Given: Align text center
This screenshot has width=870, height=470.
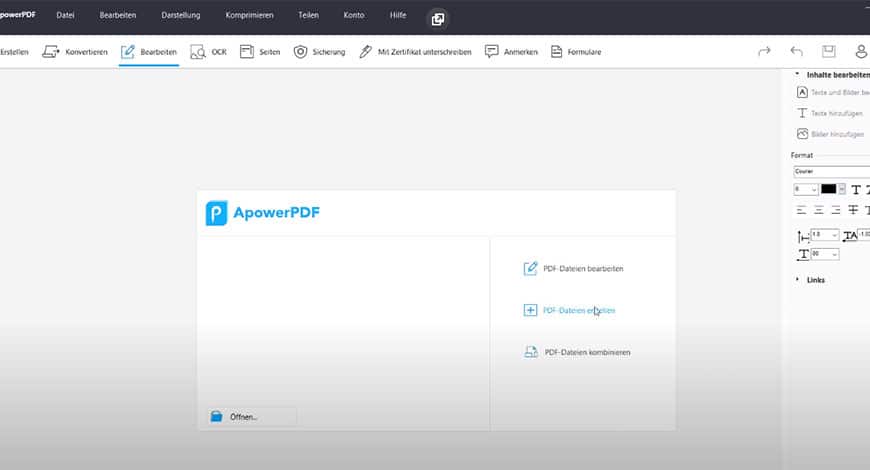Looking at the screenshot, I should coord(819,210).
